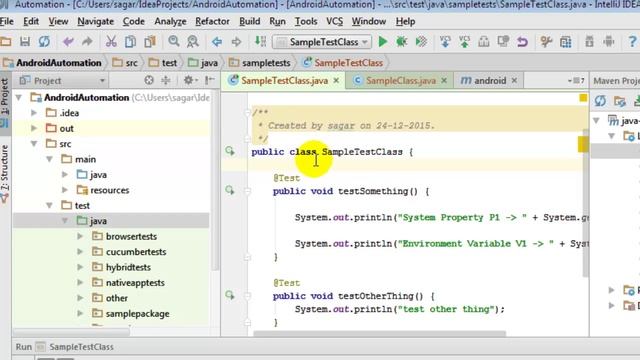The height and width of the screenshot is (360, 640).
Task: Undo the last action
Action: click(68, 42)
